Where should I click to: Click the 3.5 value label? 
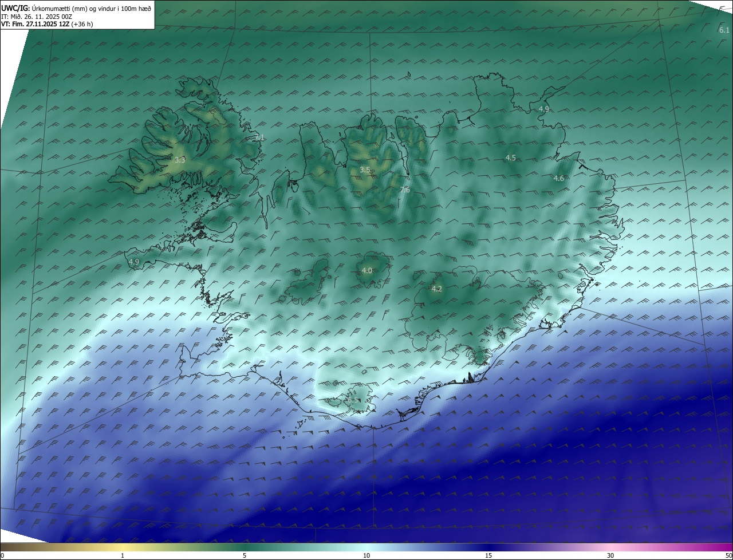coord(365,169)
